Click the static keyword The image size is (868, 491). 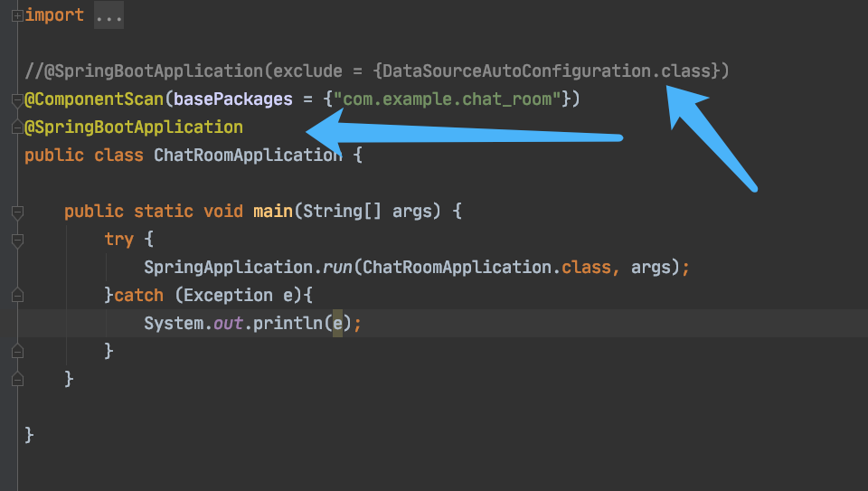(x=164, y=212)
